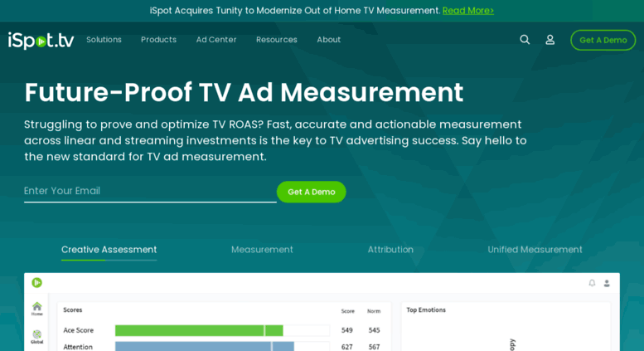Select the Creative Assessment tab
644x351 pixels.
click(x=109, y=250)
